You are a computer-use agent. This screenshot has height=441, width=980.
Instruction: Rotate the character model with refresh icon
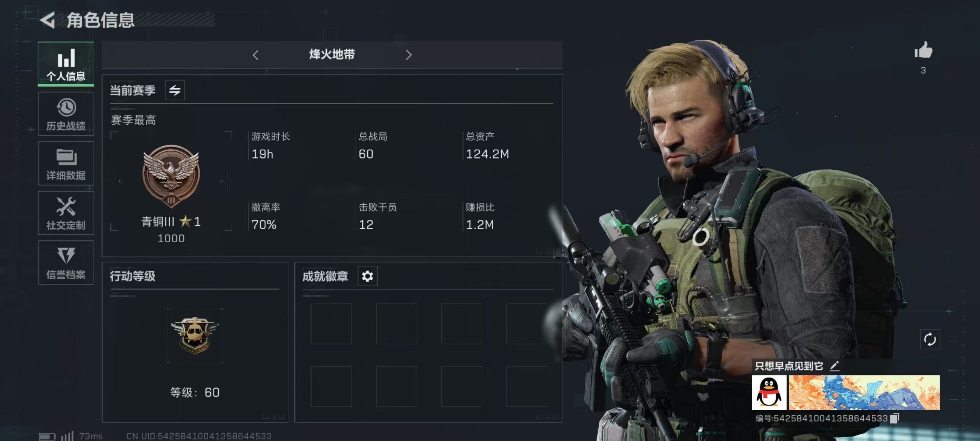tap(930, 339)
